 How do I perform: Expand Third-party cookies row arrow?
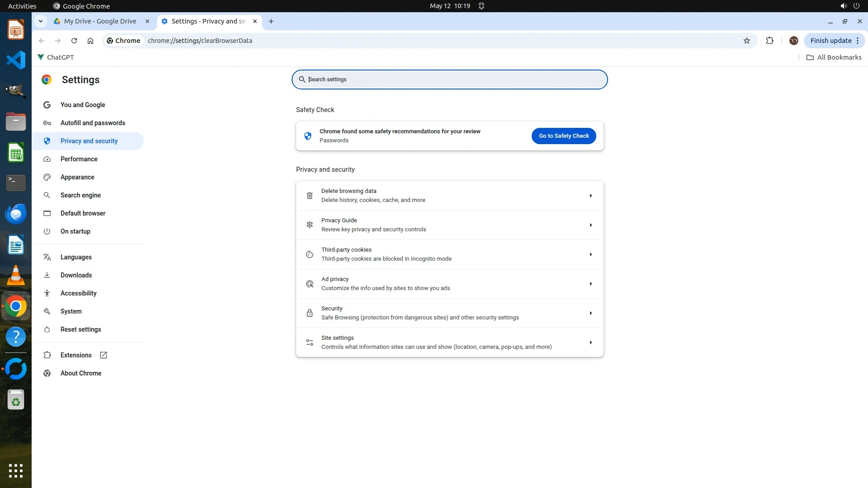click(x=590, y=254)
